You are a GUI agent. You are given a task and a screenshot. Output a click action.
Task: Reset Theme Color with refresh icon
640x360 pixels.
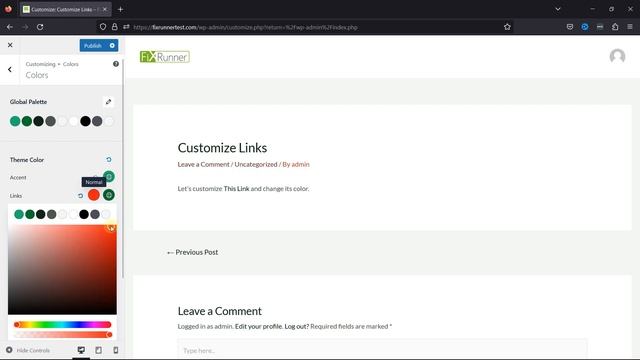(109, 160)
